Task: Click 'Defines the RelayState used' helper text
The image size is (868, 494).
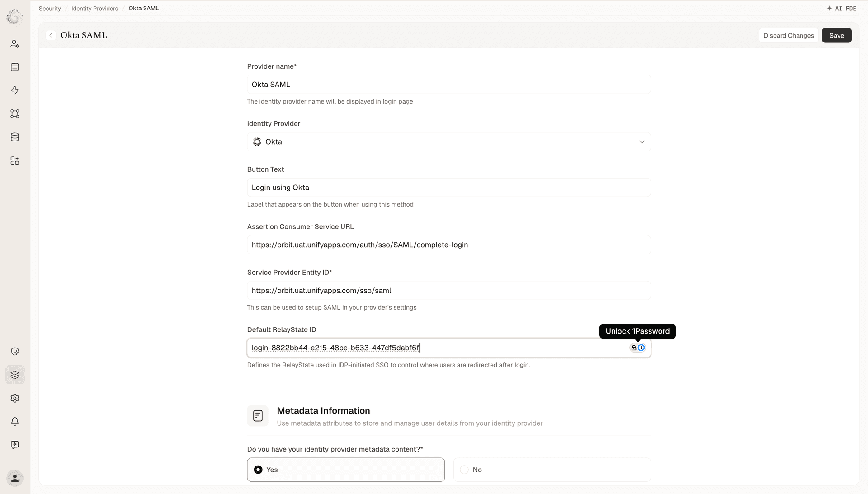Action: tap(388, 365)
